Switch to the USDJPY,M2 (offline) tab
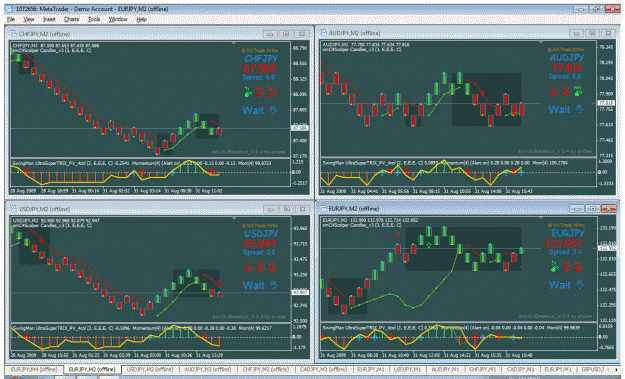Image resolution: width=625 pixels, height=379 pixels. coord(150,369)
